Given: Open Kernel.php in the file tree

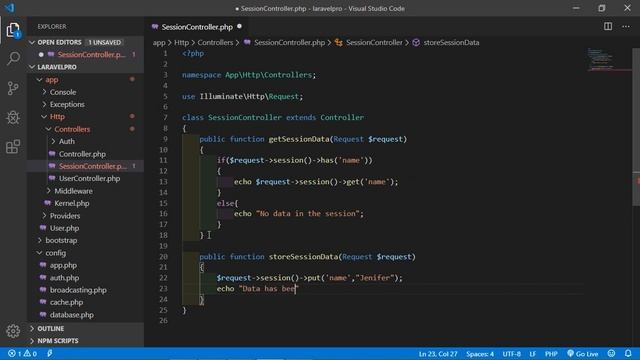Looking at the screenshot, I should [x=72, y=203].
